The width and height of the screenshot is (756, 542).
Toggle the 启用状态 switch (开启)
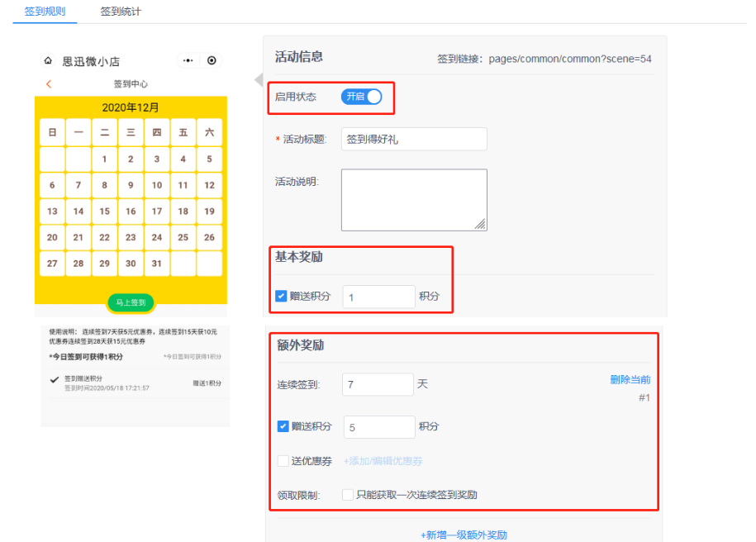click(362, 97)
